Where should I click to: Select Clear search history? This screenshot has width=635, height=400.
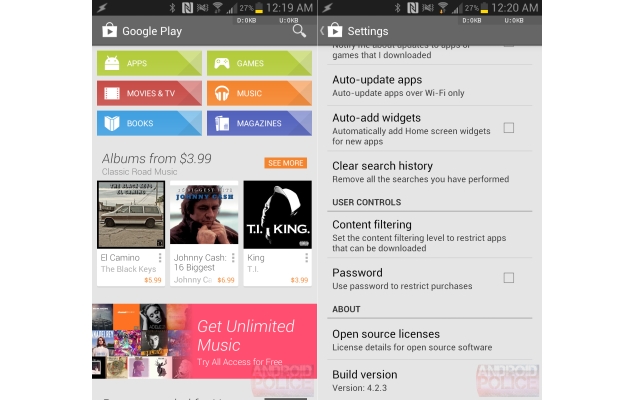pyautogui.click(x=430, y=172)
